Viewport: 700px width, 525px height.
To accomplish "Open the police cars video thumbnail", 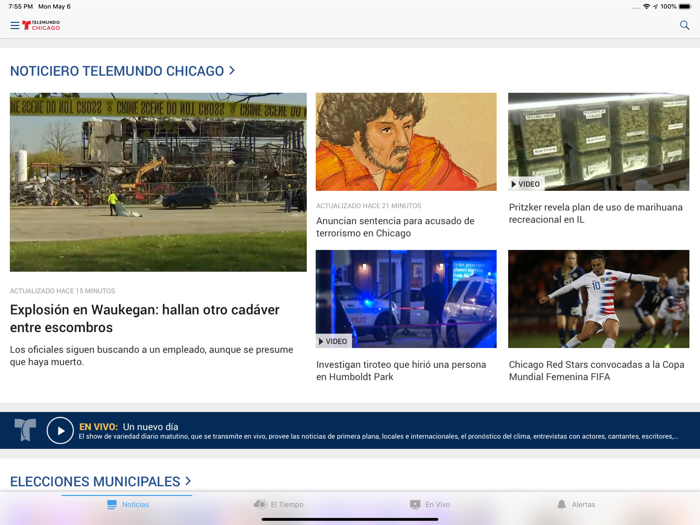I will (x=406, y=299).
